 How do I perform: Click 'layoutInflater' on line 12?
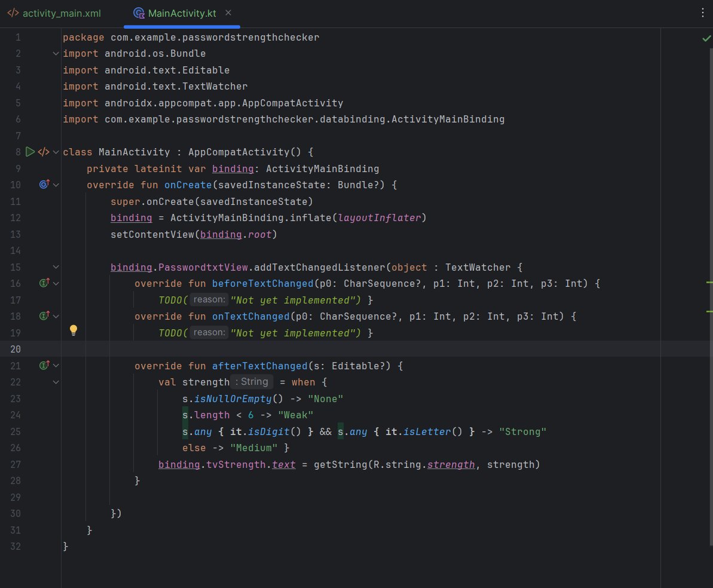[x=380, y=218]
